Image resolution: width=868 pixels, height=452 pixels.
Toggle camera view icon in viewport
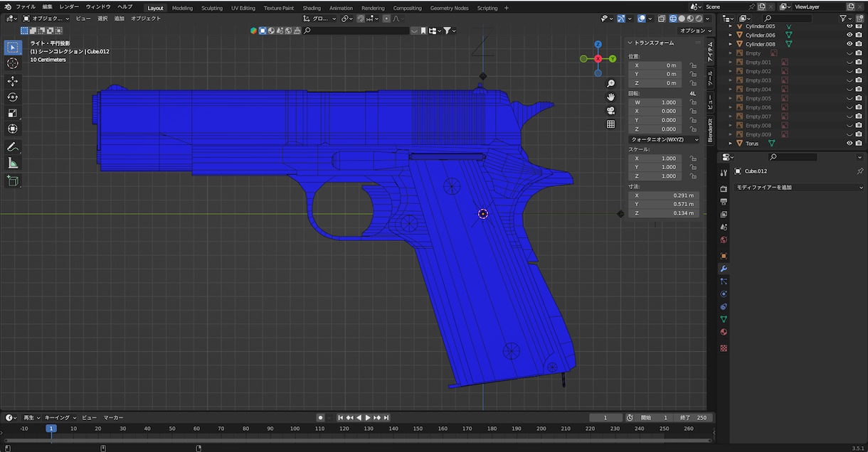[x=610, y=111]
